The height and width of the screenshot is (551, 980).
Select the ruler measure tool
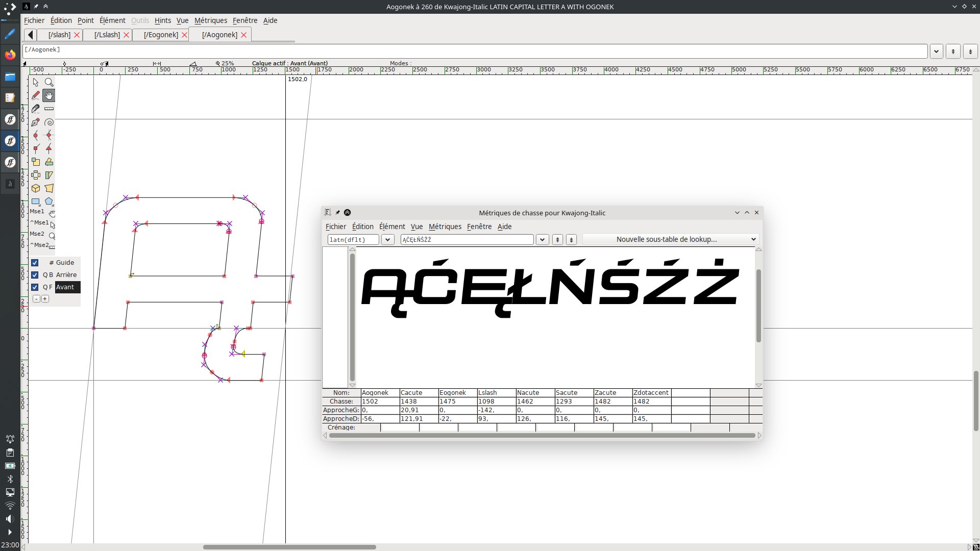[x=49, y=109]
